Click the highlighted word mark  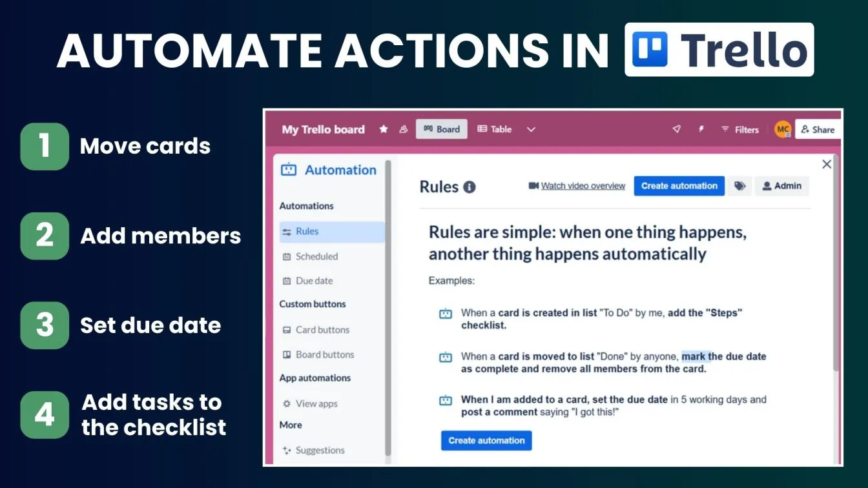click(694, 356)
